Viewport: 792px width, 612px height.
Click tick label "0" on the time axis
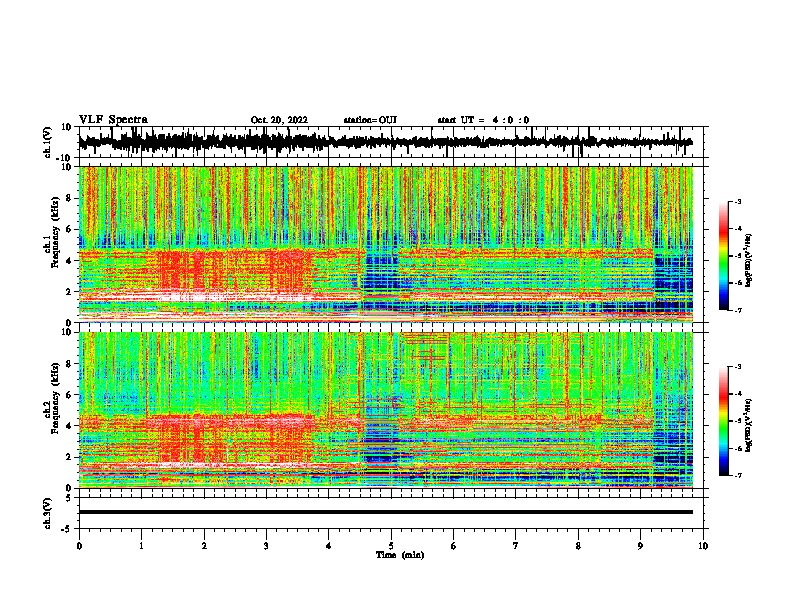pos(79,546)
